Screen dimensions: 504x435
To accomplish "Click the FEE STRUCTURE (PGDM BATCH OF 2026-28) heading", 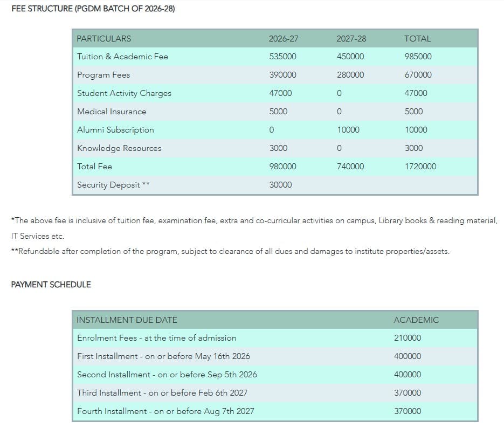I will coord(93,9).
